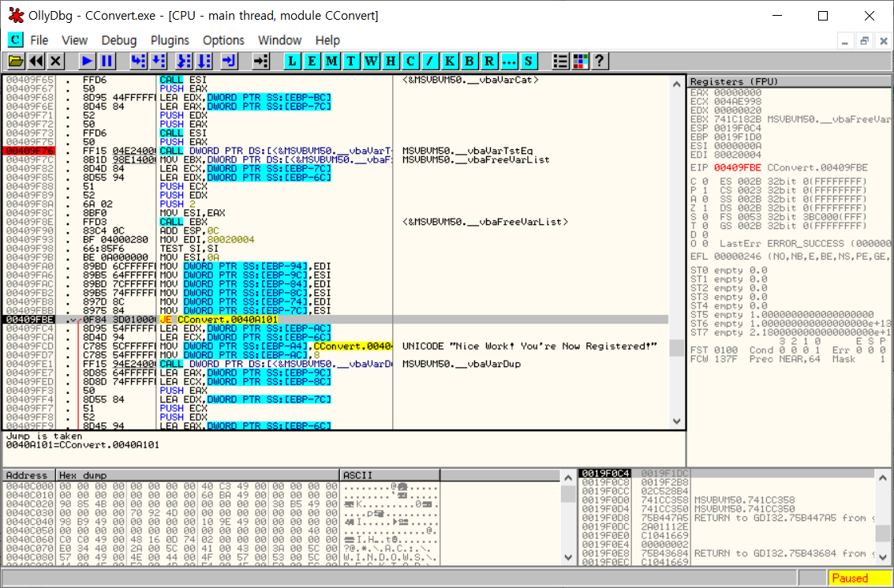
Task: Open the Options menu
Action: click(x=223, y=40)
